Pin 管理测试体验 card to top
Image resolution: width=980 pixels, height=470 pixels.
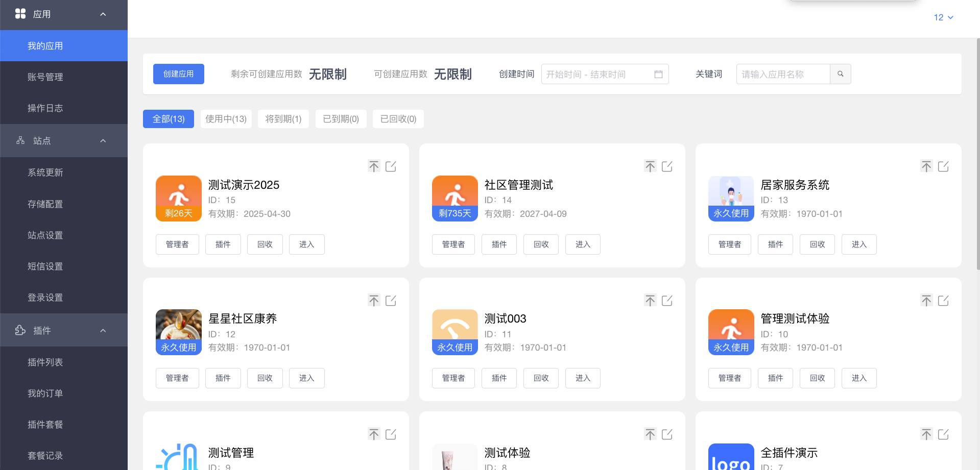926,301
